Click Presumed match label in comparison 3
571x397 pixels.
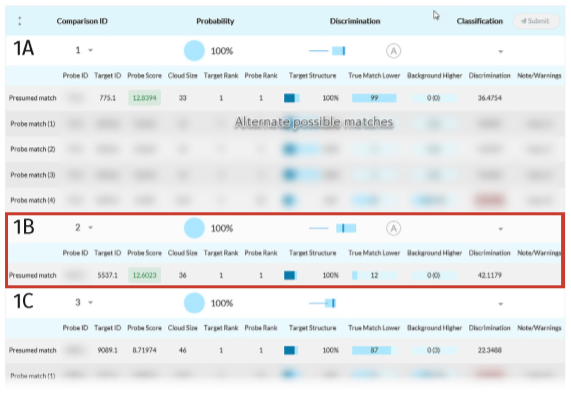tap(33, 350)
